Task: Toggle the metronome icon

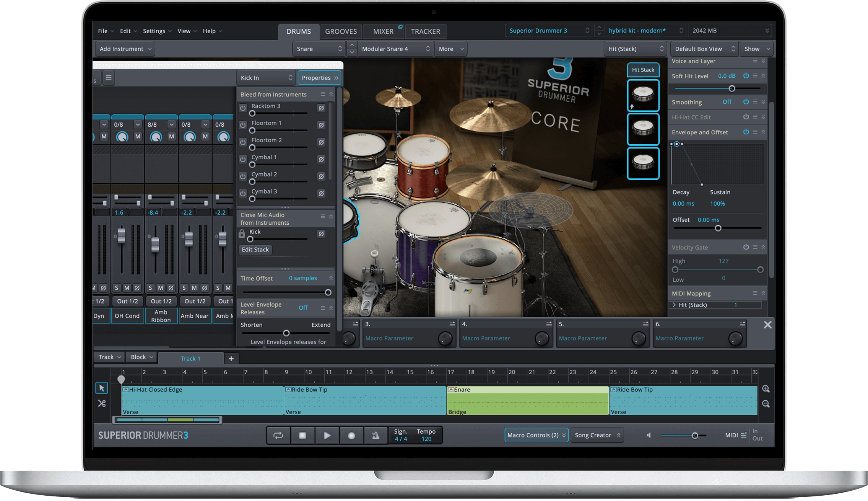Action: (375, 436)
